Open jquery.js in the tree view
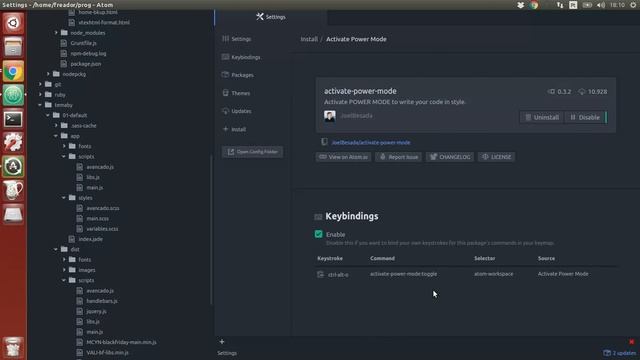640x360 pixels. (96, 311)
